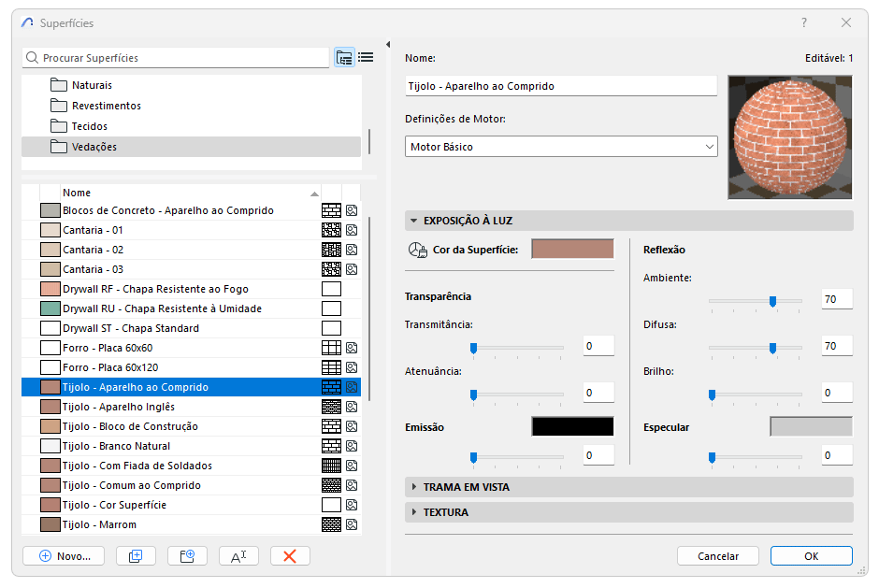Click hatch icon of Tijolo - Com Fiada de Soldados
Viewport: 879px width, 588px height.
pos(331,466)
